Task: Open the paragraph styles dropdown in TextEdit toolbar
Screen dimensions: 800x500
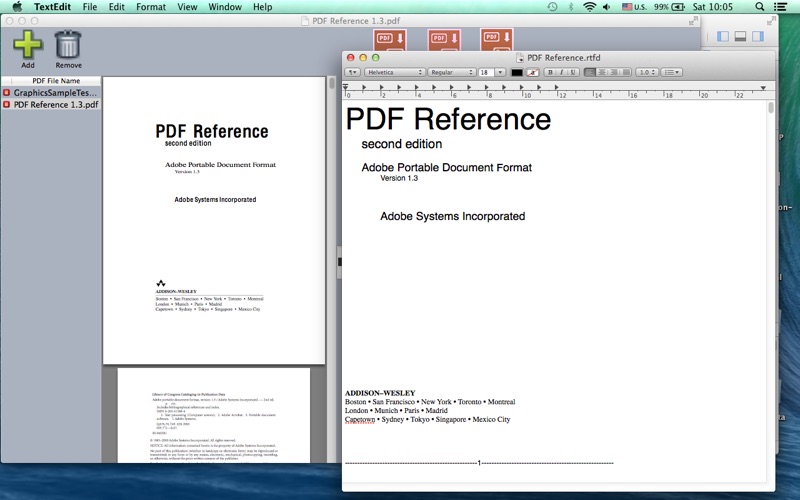Action: (x=353, y=72)
